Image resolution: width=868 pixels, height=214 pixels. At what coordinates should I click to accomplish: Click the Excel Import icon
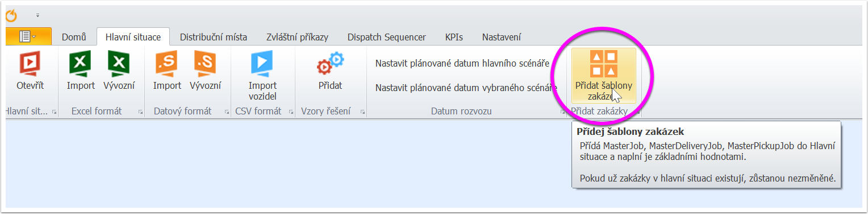click(81, 64)
